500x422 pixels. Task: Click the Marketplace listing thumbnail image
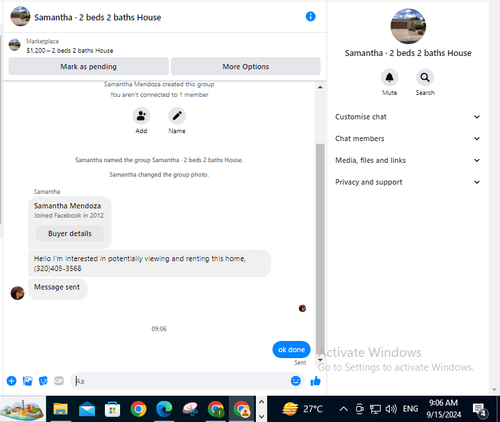tap(14, 45)
